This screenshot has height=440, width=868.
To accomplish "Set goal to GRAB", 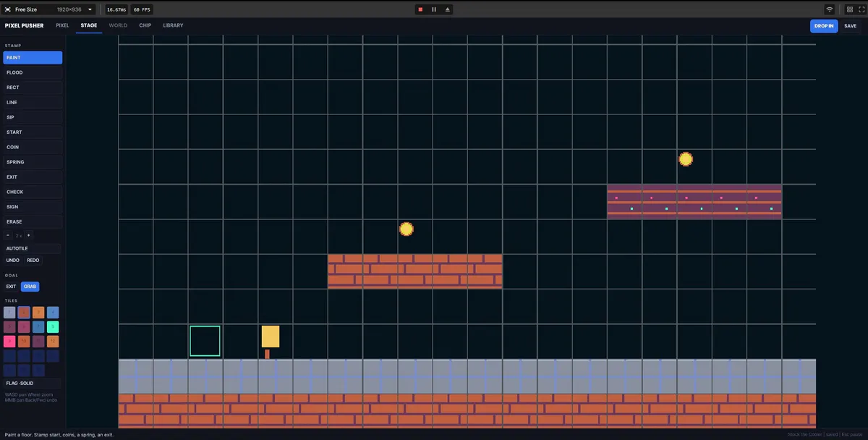I will point(30,287).
